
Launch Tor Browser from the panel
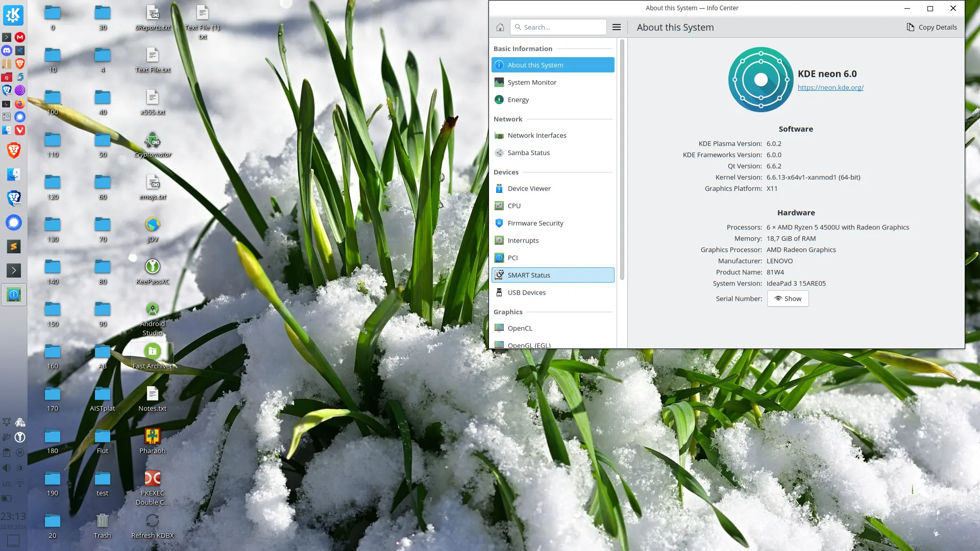tap(20, 90)
